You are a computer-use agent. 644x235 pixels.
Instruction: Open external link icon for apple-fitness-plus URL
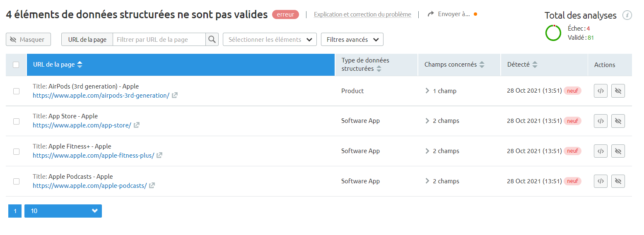coord(159,155)
